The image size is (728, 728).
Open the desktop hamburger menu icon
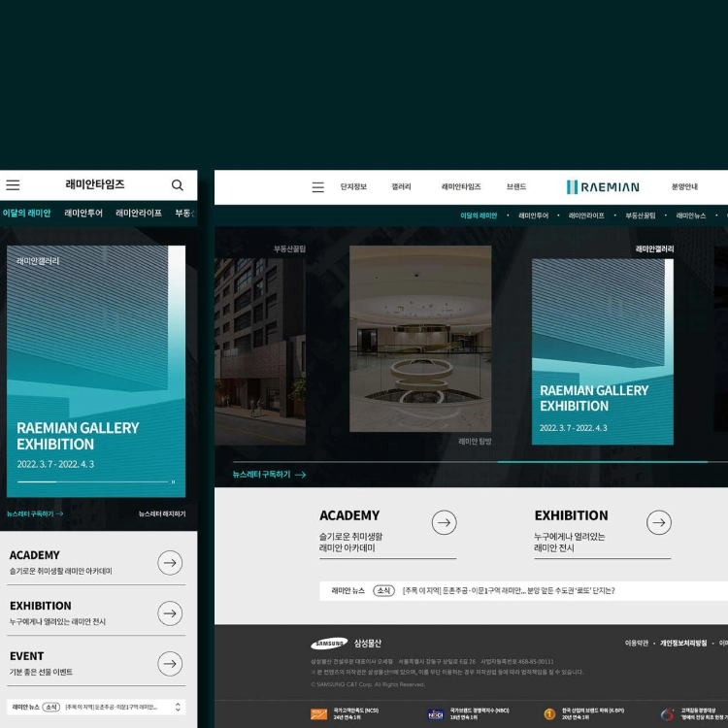(318, 187)
